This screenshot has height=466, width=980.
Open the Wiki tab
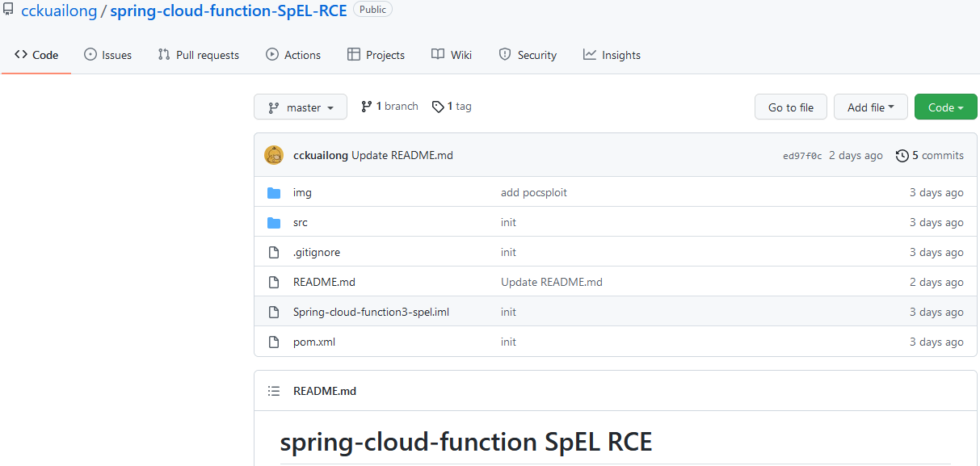pyautogui.click(x=452, y=55)
